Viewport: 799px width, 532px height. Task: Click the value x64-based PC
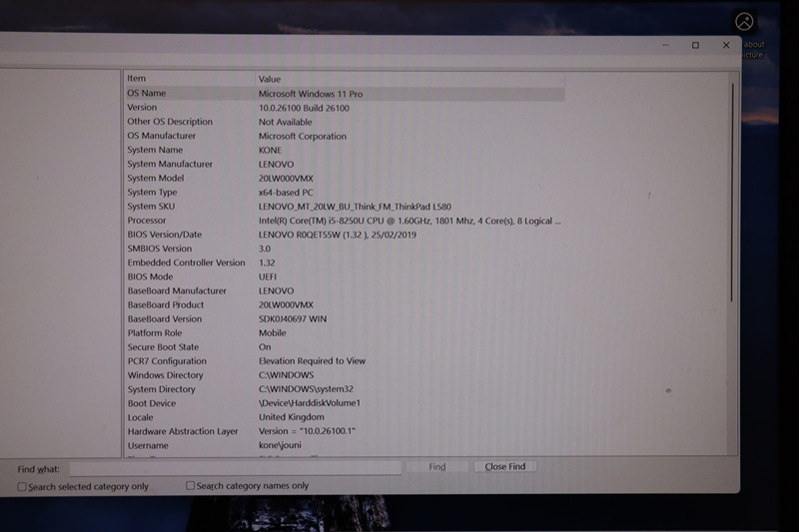point(286,193)
